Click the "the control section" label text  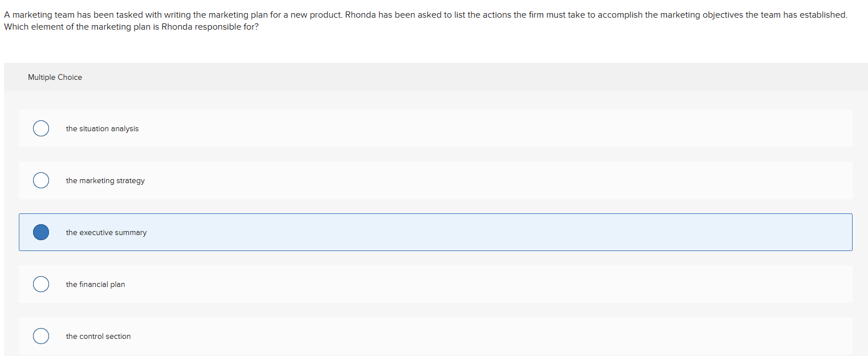tap(98, 337)
